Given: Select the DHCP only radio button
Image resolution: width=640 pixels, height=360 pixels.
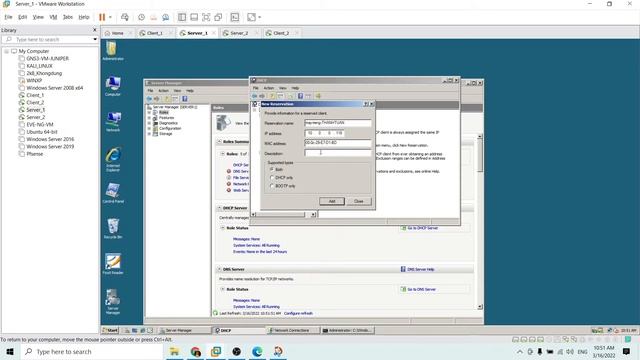Looking at the screenshot, I should pyautogui.click(x=272, y=178).
